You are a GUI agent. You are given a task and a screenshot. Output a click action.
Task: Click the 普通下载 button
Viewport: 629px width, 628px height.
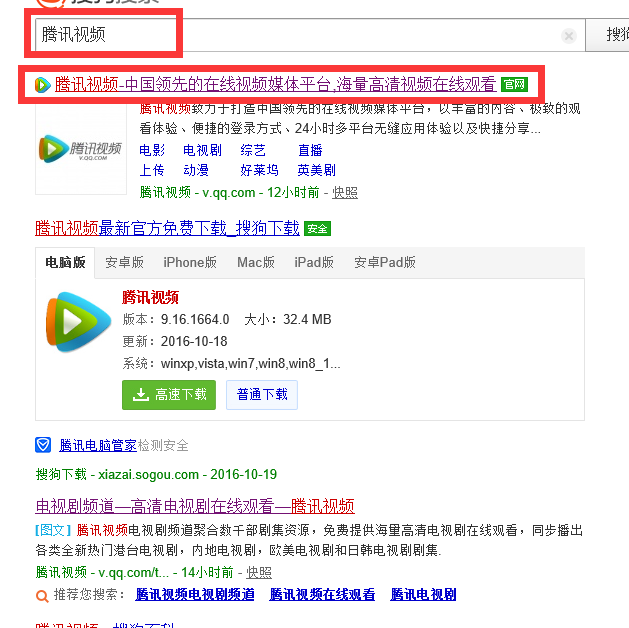[262, 395]
